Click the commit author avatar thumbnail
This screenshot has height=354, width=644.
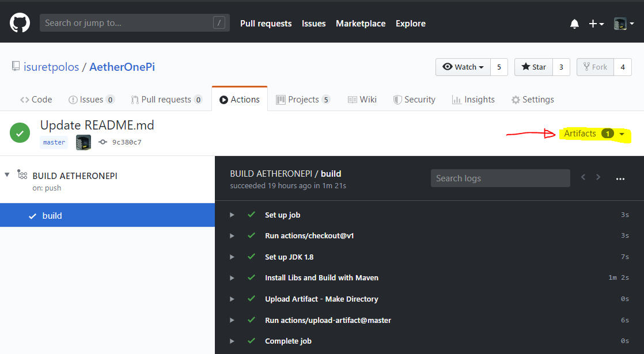(84, 142)
